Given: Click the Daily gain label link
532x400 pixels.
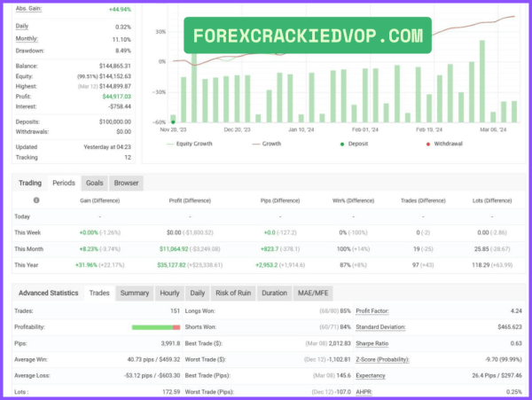Looking at the screenshot, I should click(22, 26).
